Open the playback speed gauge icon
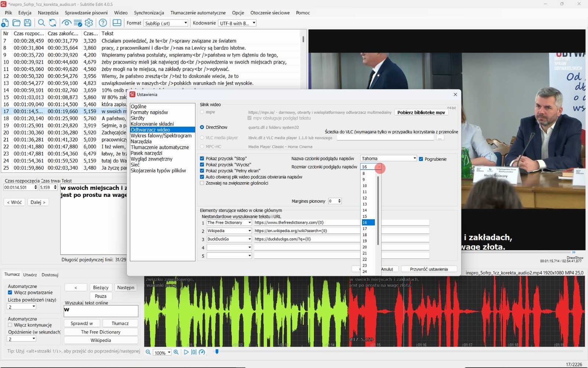 202,352
